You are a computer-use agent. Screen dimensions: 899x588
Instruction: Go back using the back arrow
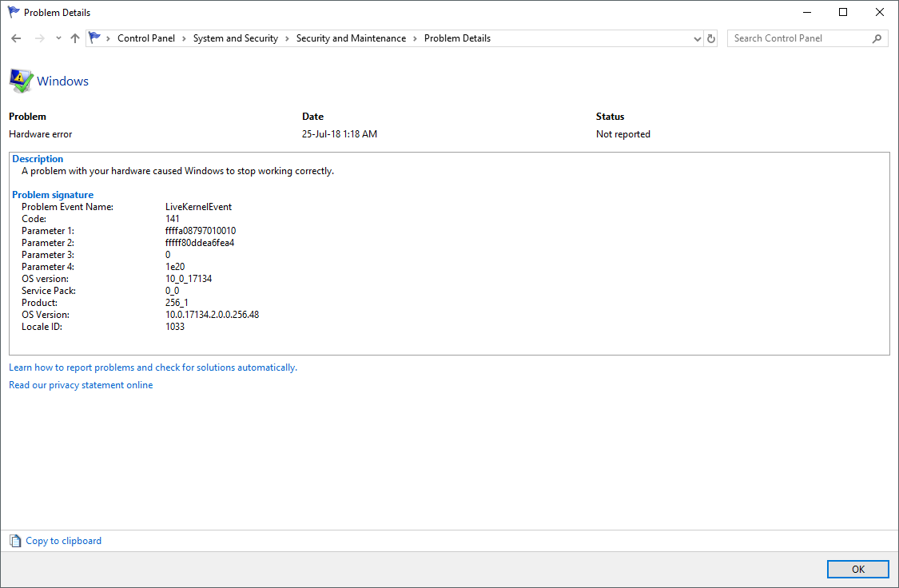[x=16, y=38]
